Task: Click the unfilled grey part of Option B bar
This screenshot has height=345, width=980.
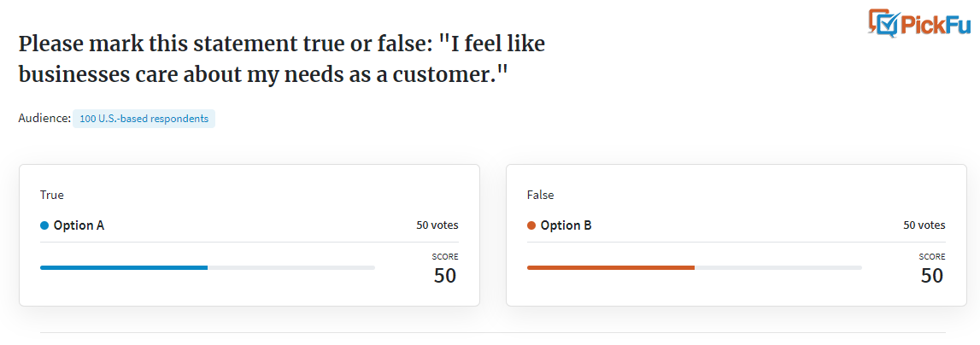Action: [778, 267]
